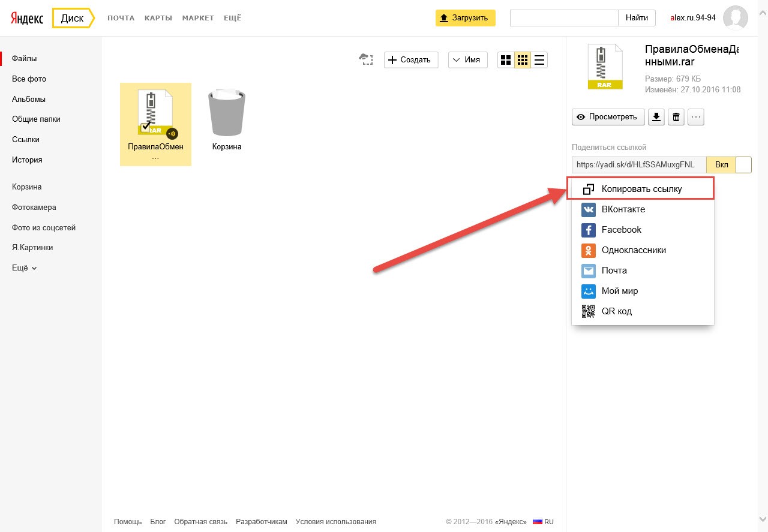Open Фото из соцсетей in sidebar
Viewport: 768px width, 532px height.
[x=44, y=228]
